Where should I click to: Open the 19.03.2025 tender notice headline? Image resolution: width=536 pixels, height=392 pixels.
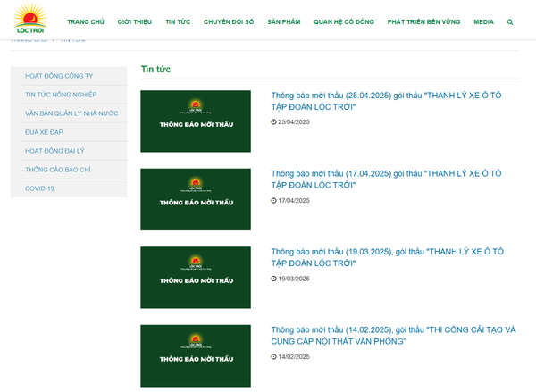393,257
